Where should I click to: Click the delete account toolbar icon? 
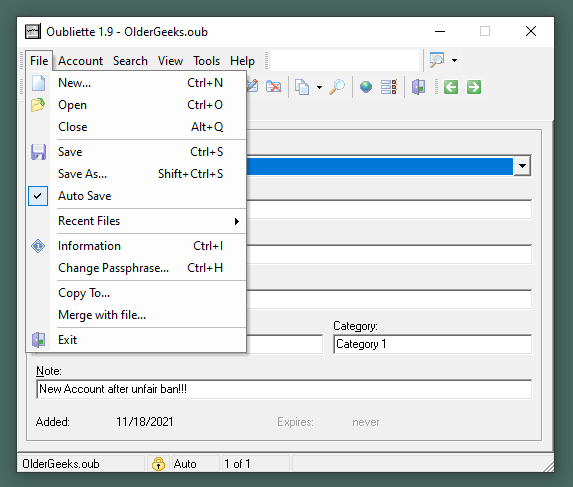coord(273,87)
